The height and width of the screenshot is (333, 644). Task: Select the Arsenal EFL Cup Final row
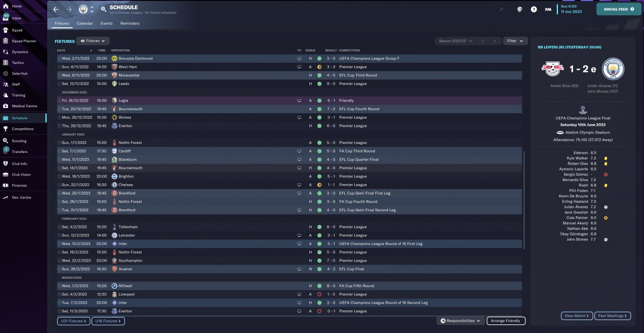pyautogui.click(x=289, y=269)
